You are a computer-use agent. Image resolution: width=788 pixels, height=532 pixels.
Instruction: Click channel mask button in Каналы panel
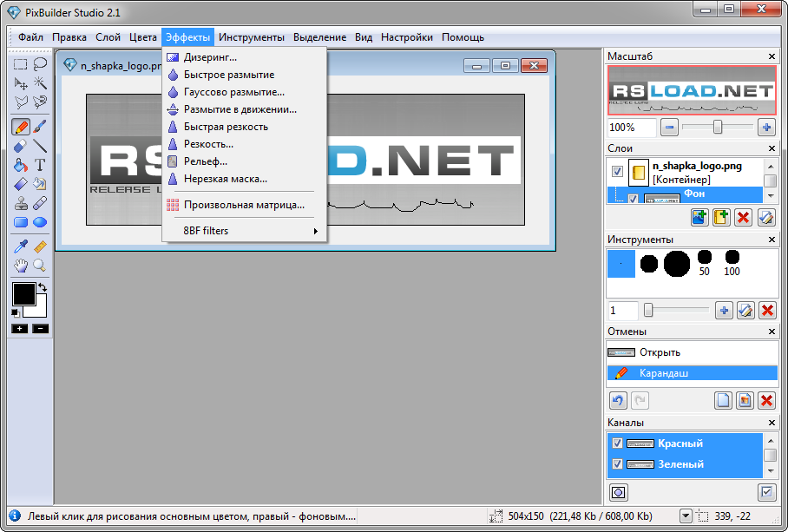pyautogui.click(x=619, y=492)
